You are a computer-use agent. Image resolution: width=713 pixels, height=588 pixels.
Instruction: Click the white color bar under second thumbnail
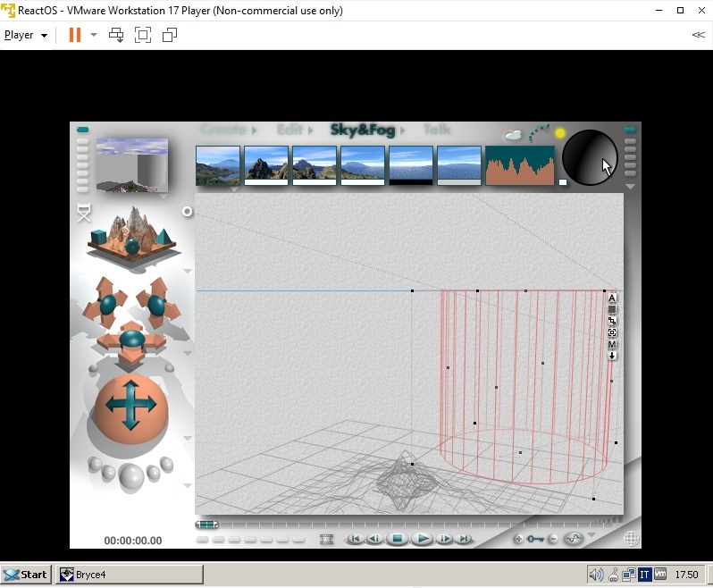pyautogui.click(x=266, y=182)
